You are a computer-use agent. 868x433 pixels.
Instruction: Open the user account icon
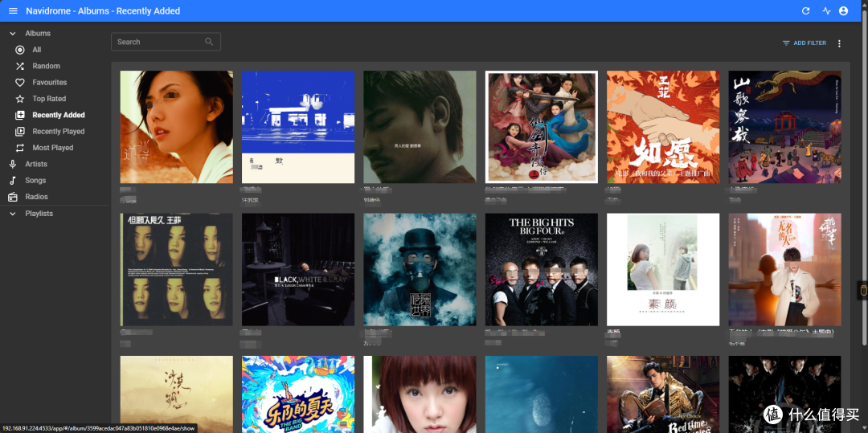coord(843,11)
